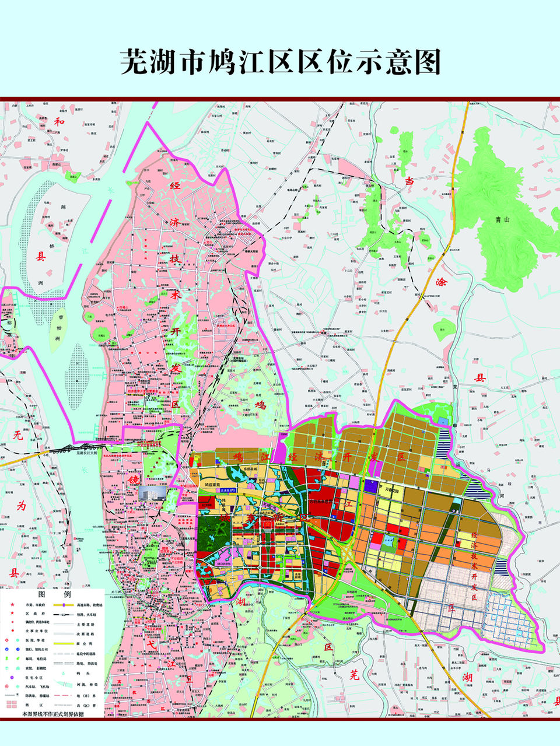Click the note 本图界线不作正式划界依据
This screenshot has width=560, height=746.
(52, 714)
